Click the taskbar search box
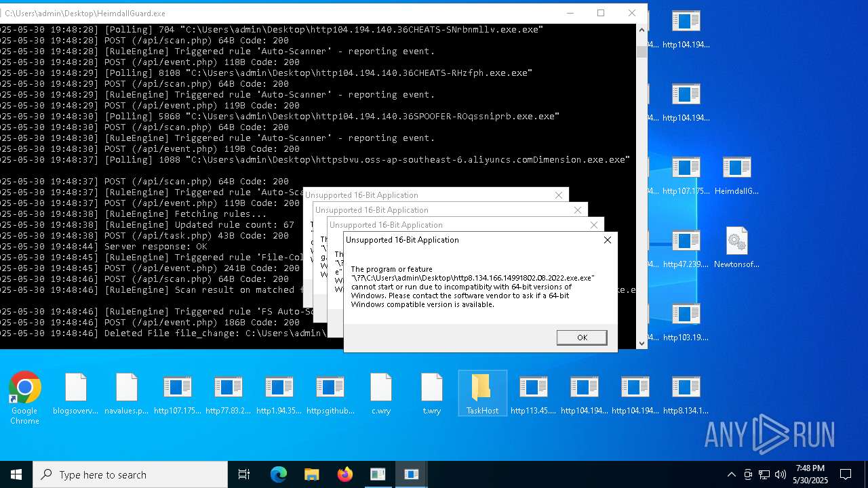The width and height of the screenshot is (868, 488). (130, 474)
